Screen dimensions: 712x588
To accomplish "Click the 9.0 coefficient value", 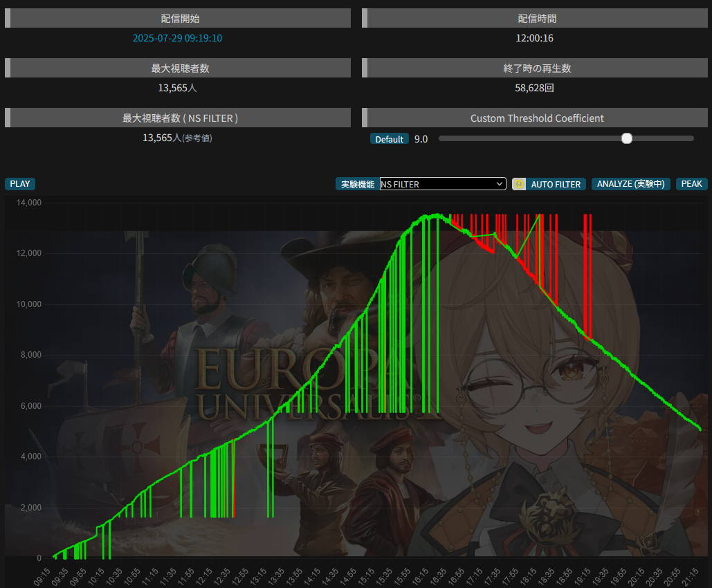I will (421, 139).
